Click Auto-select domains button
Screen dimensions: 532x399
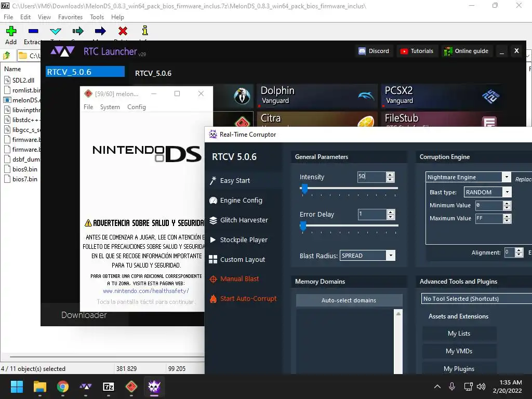349,300
